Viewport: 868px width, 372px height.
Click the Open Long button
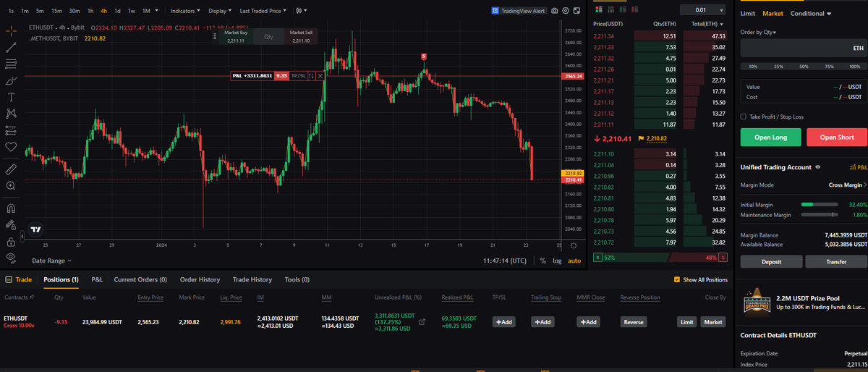(770, 137)
